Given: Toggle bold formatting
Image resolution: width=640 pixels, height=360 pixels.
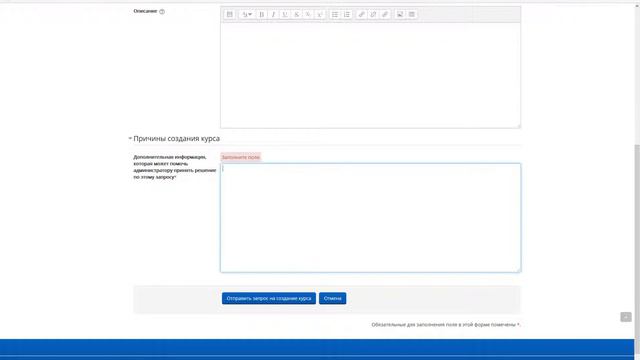Looking at the screenshot, I should click(x=262, y=14).
